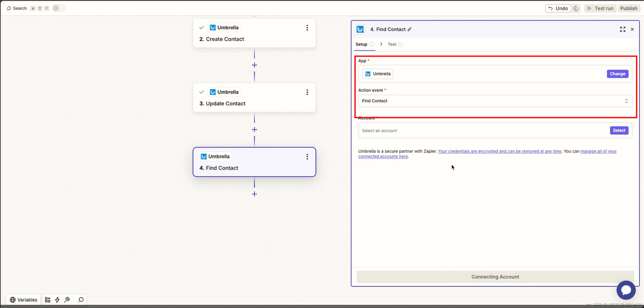644x308 pixels.
Task: Click the Umbrella logo in panel header
Action: click(360, 29)
